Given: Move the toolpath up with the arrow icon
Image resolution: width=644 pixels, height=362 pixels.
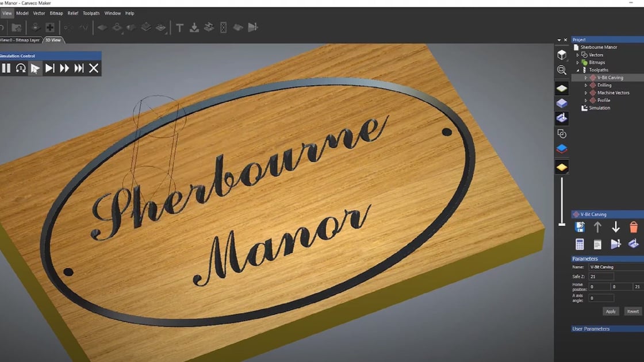Looking at the screenshot, I should coord(597,226).
